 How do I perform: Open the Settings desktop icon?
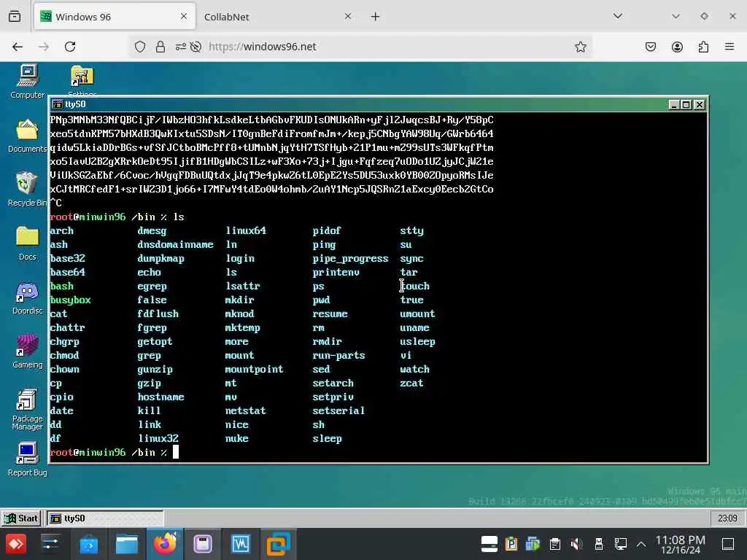pyautogui.click(x=82, y=80)
